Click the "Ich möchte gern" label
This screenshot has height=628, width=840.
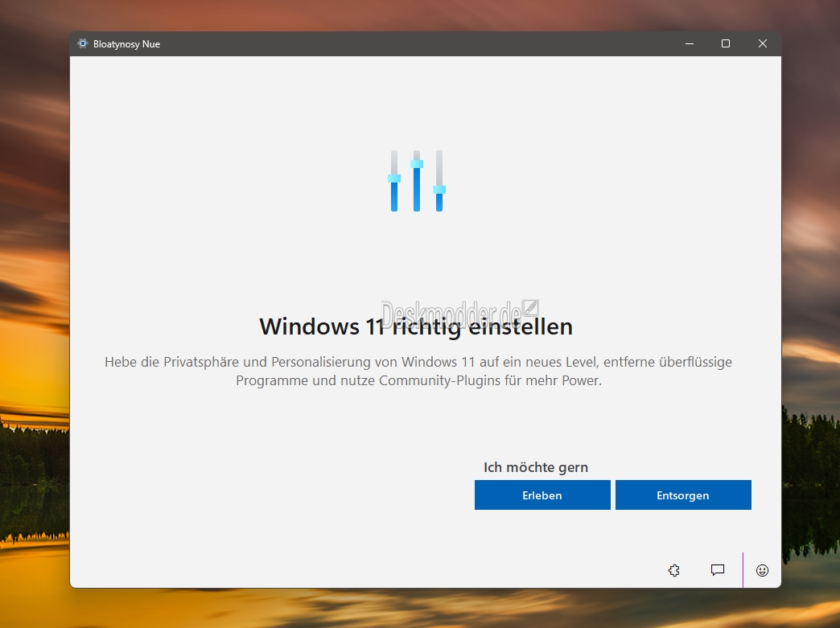pos(536,467)
